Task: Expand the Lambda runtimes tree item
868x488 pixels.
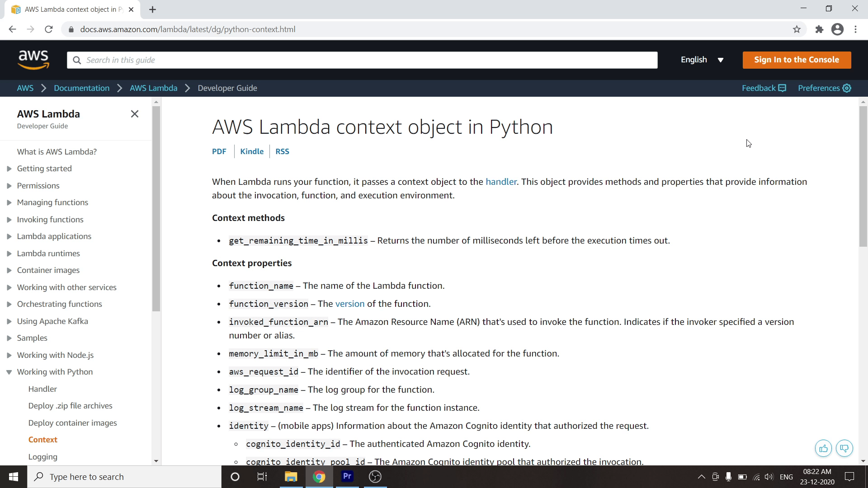Action: click(9, 253)
